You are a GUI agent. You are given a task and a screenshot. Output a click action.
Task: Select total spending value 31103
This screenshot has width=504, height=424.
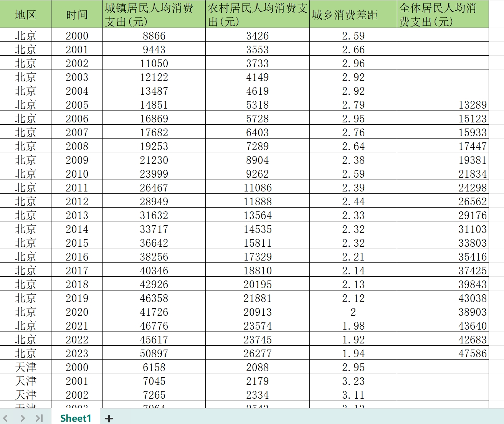(x=443, y=229)
